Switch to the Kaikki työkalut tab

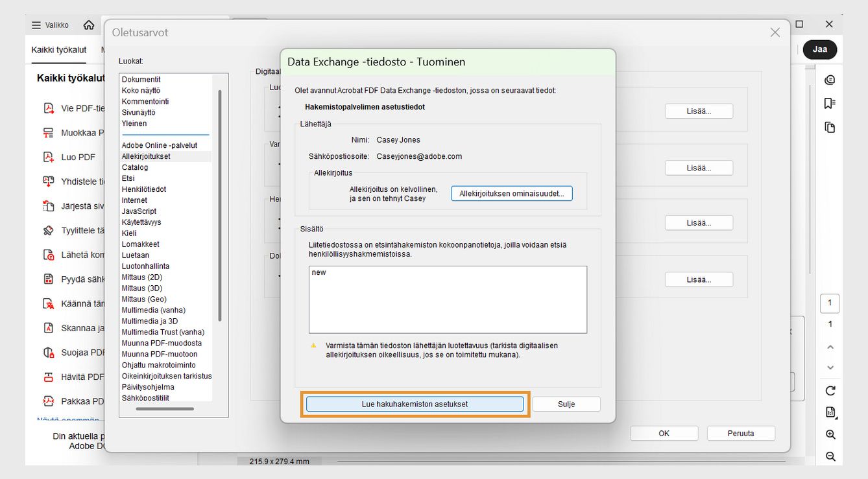[59, 50]
